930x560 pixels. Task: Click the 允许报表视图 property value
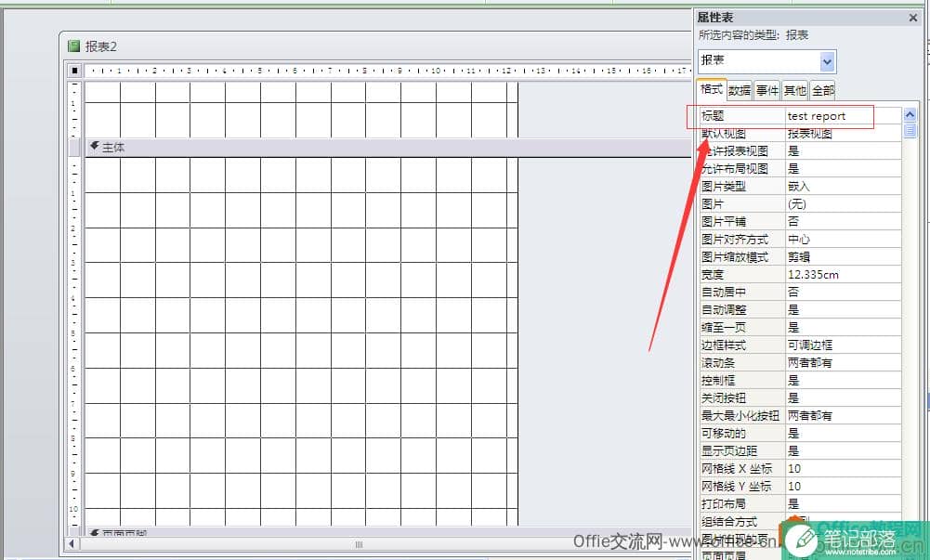843,151
